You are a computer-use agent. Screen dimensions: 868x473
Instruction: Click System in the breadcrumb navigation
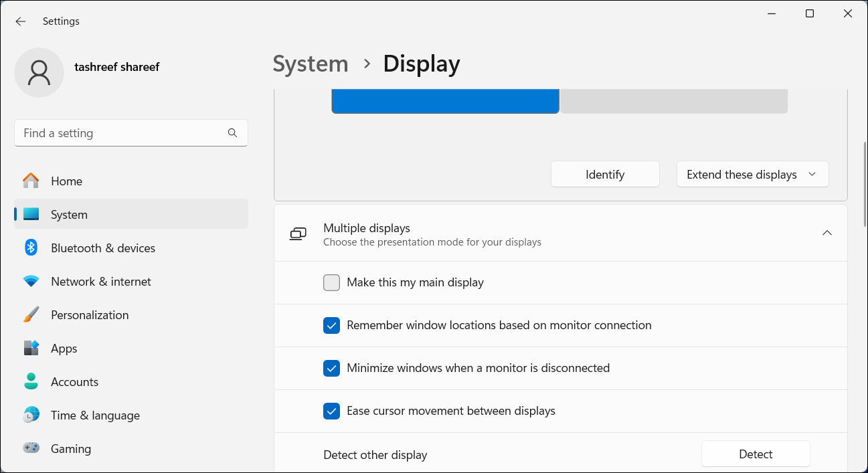[x=310, y=64]
